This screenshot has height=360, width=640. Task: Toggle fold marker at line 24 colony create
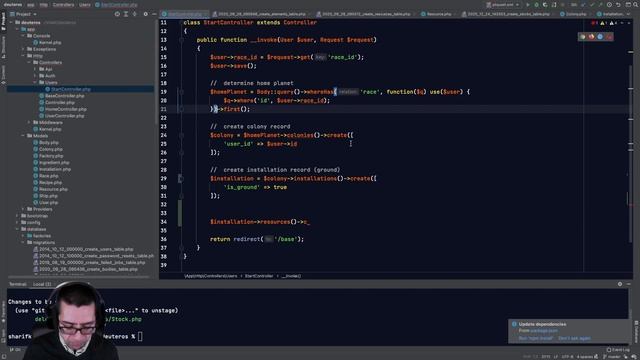coord(181,135)
